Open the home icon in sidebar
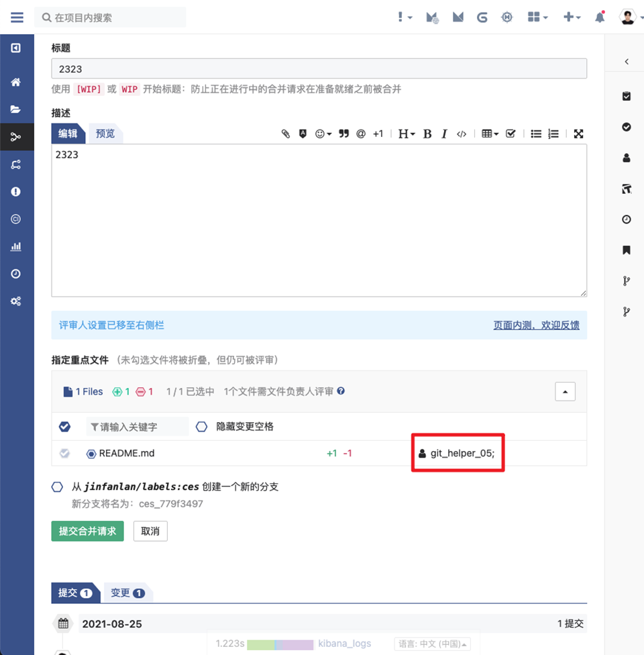 tap(16, 83)
